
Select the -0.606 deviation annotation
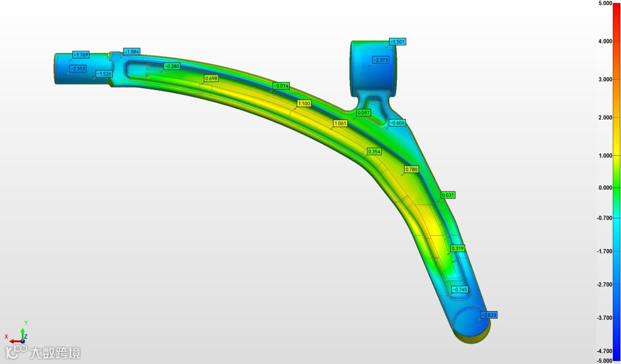pyautogui.click(x=397, y=123)
